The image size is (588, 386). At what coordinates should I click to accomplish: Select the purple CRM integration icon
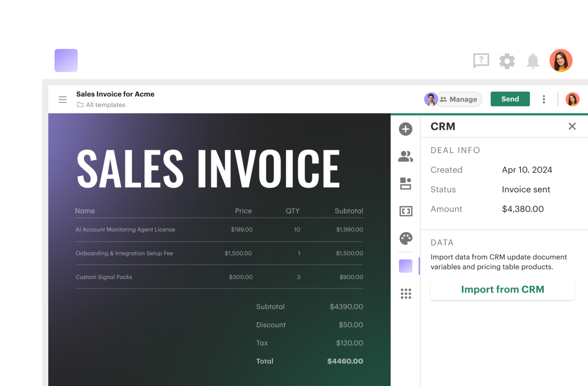405,266
